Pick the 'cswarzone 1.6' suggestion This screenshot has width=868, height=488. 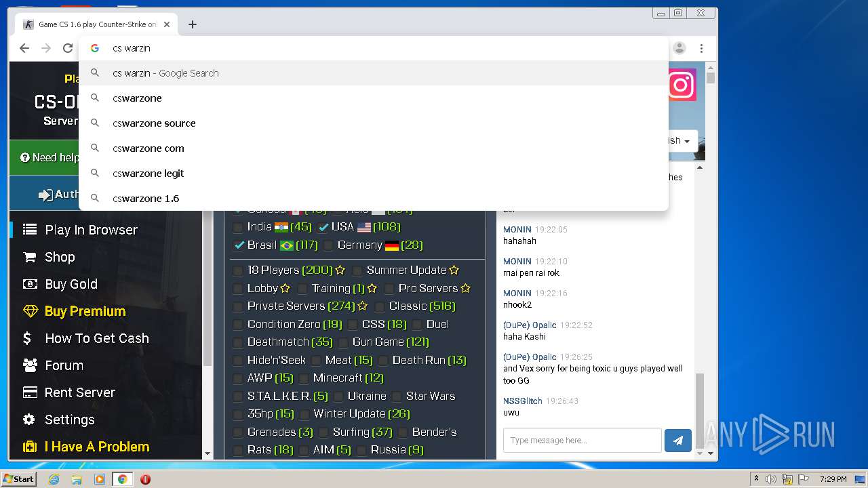tap(374, 199)
